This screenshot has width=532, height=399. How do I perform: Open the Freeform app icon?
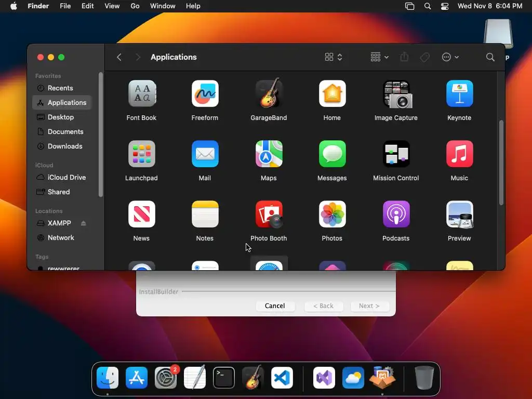(205, 94)
